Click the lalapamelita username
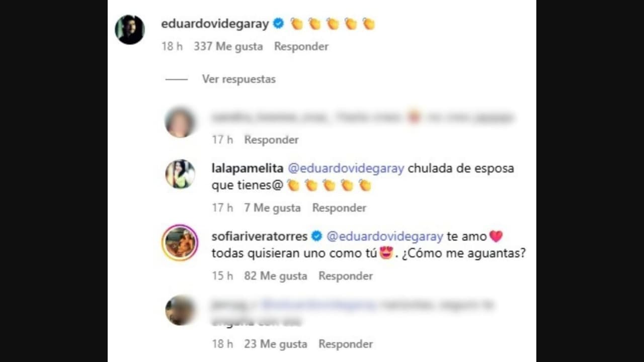644x362 pixels. (248, 168)
